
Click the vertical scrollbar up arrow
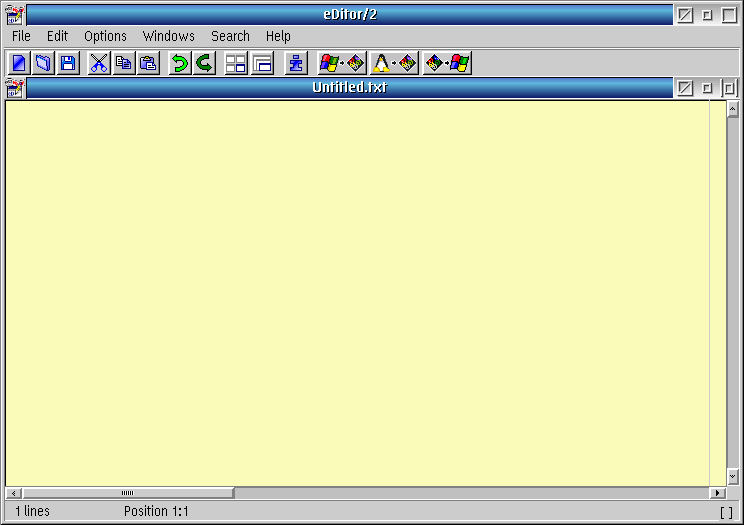coord(732,109)
